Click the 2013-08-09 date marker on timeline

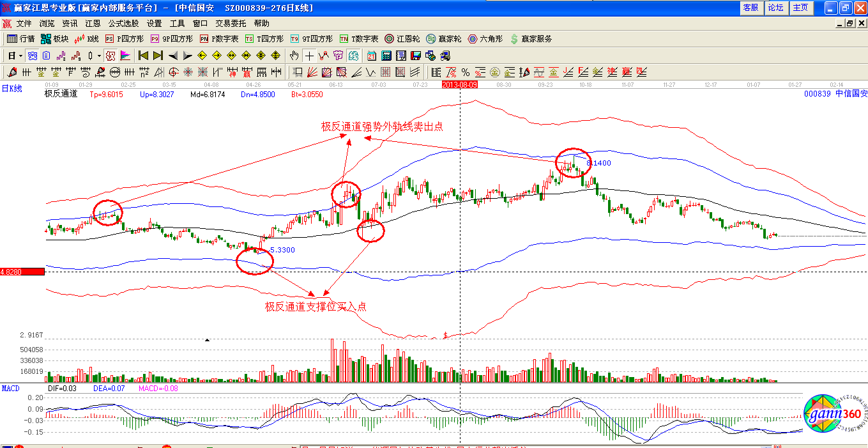coord(460,84)
